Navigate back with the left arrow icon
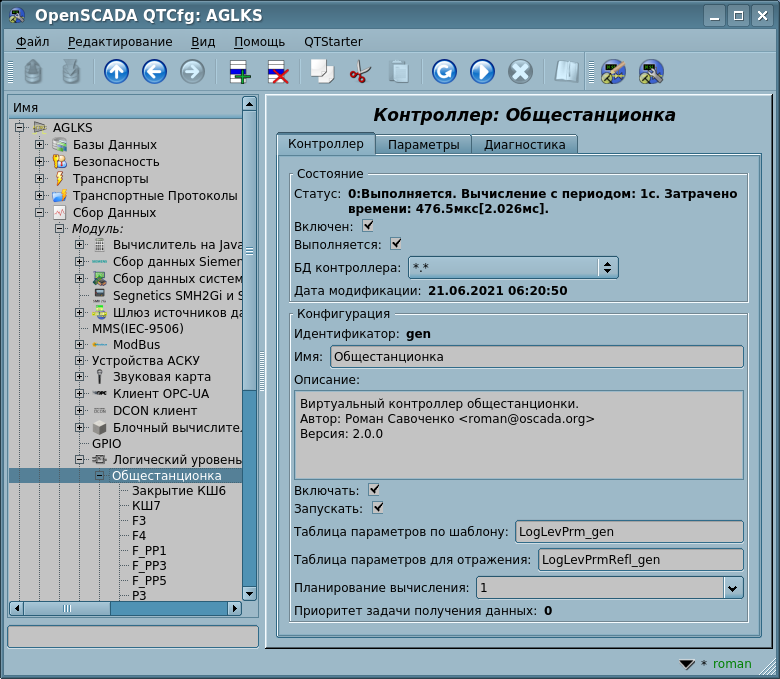Image resolution: width=780 pixels, height=679 pixels. [154, 72]
